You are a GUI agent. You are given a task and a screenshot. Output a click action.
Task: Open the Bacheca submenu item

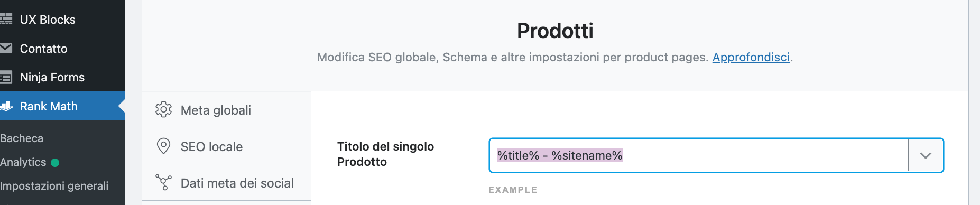coord(22,138)
